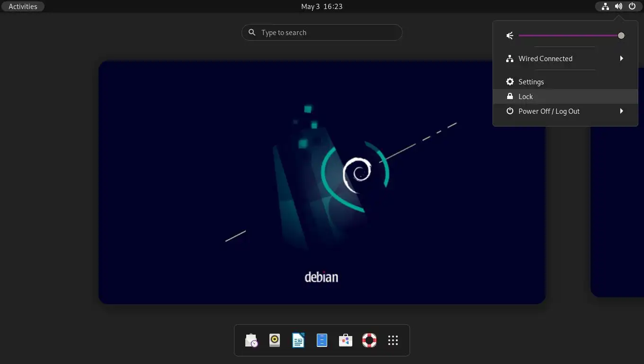Click the padlock icon next to Lock

pos(510,96)
